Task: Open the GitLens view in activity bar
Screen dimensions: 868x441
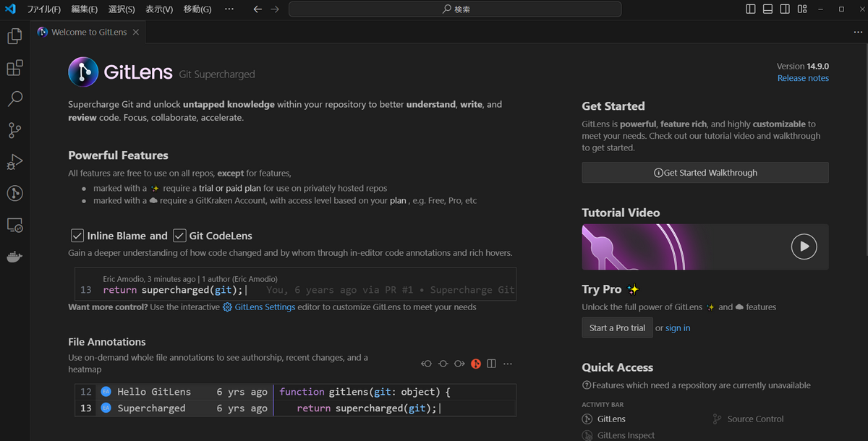Action: pyautogui.click(x=14, y=192)
